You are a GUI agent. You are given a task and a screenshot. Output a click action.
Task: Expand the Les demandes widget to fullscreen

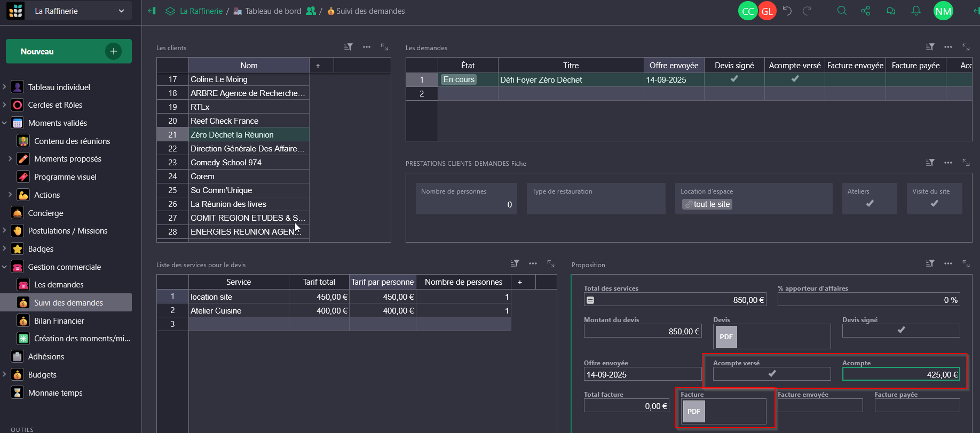tap(966, 47)
